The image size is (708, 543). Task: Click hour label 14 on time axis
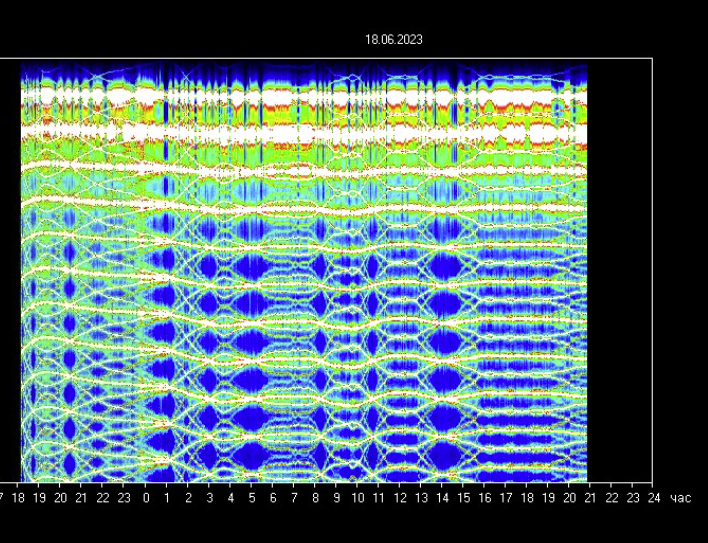coord(442,498)
